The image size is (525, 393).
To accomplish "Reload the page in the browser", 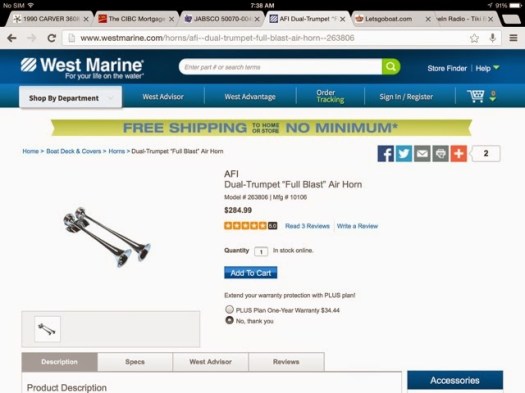I will [51, 38].
